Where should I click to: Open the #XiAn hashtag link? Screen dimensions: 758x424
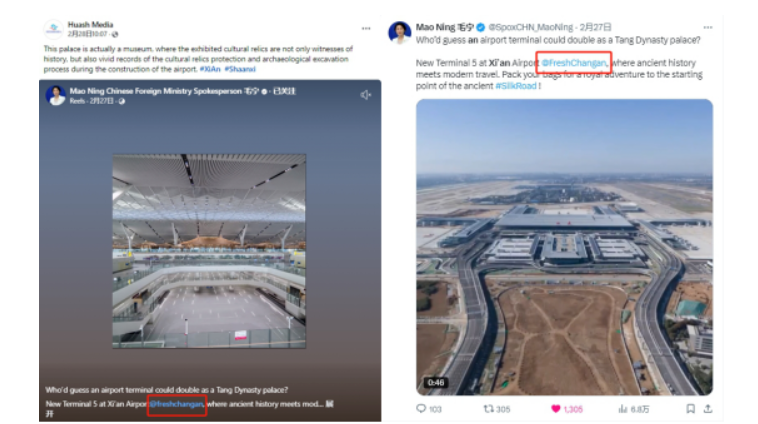pyautogui.click(x=212, y=69)
